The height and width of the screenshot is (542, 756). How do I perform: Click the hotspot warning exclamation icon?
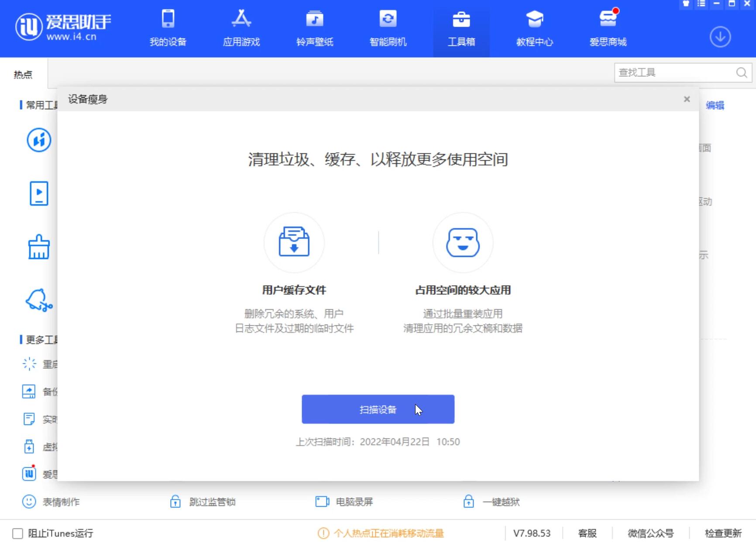click(x=323, y=533)
